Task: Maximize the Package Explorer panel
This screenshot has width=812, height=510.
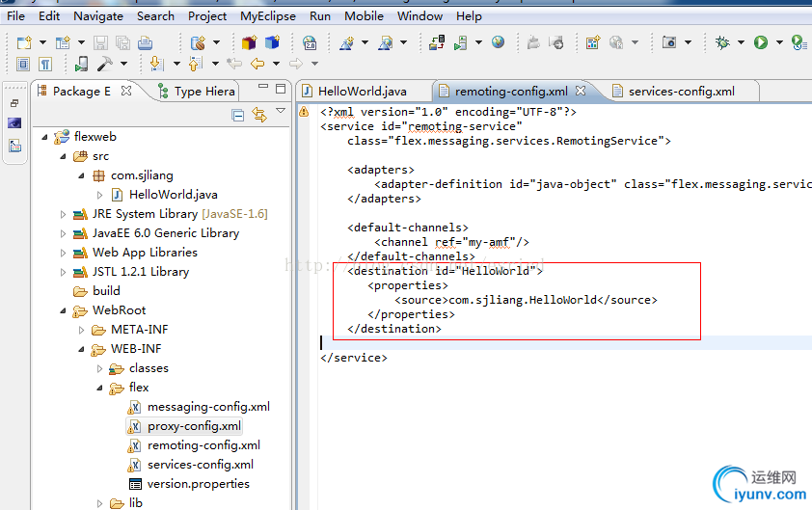Action: pyautogui.click(x=281, y=89)
